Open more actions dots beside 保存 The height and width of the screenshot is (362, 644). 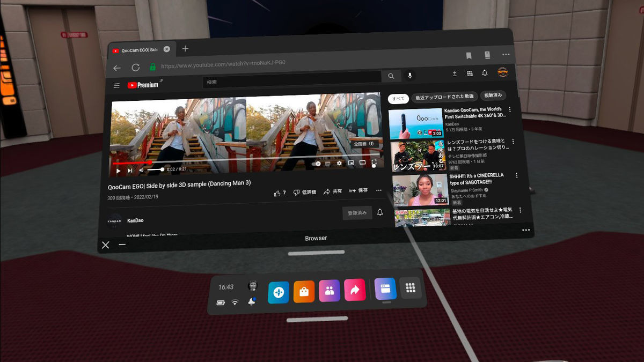379,190
